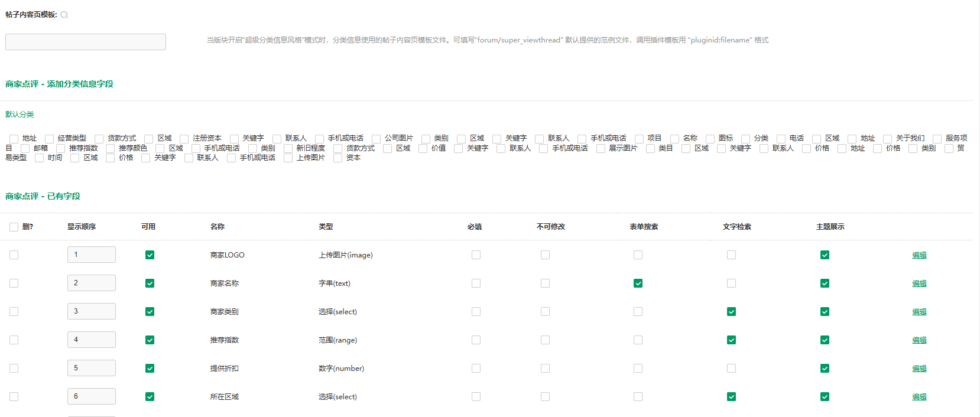Check the 经营类型 field checkbox

coord(50,139)
